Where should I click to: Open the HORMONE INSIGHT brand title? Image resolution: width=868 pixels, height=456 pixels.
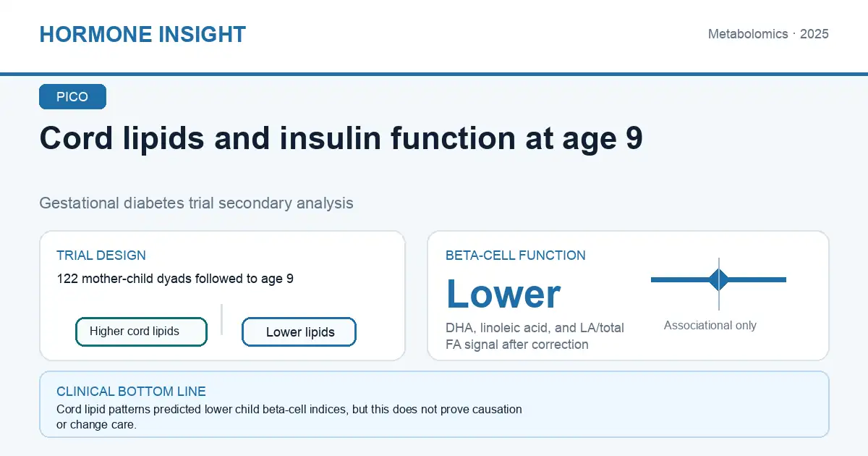click(x=142, y=34)
